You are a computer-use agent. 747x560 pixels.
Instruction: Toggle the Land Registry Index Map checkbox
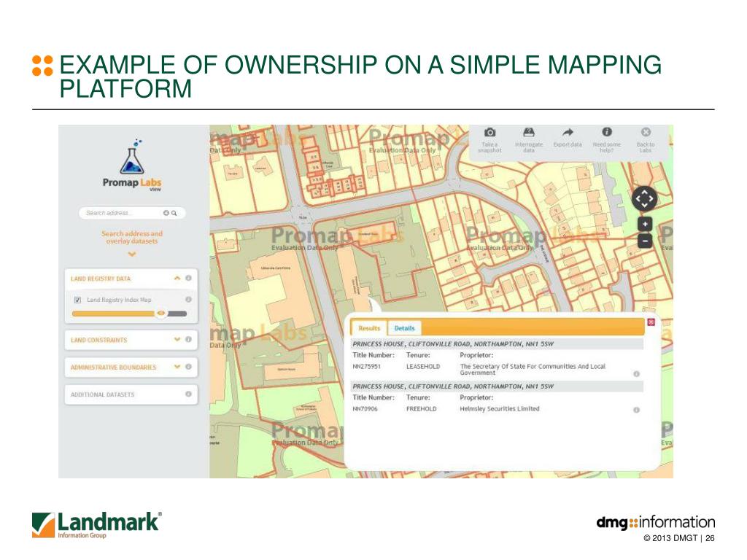click(77, 300)
